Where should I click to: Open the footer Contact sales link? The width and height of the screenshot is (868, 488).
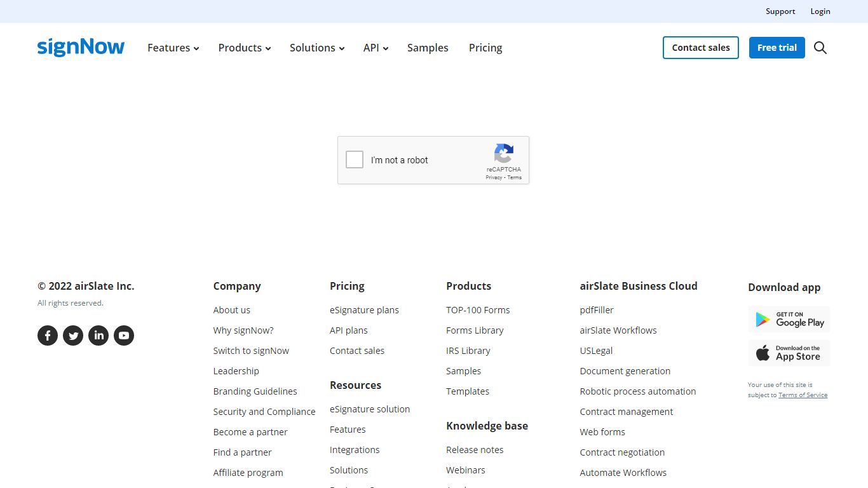pyautogui.click(x=357, y=351)
